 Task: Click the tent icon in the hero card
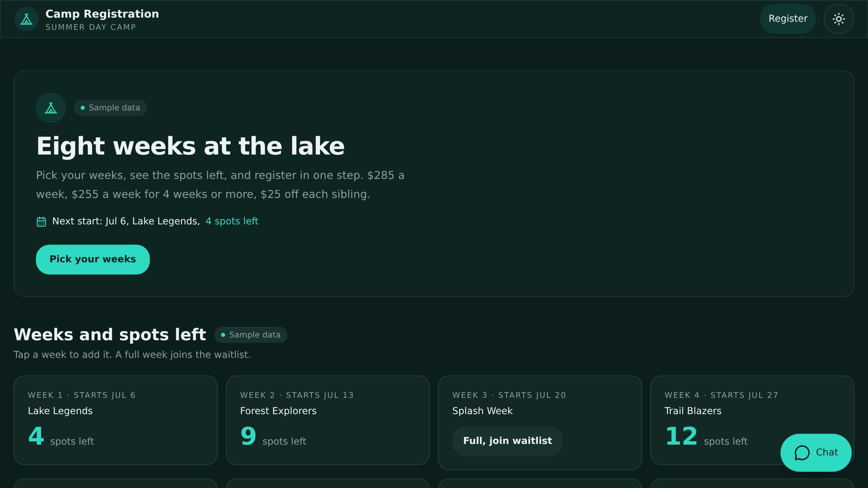pyautogui.click(x=51, y=108)
